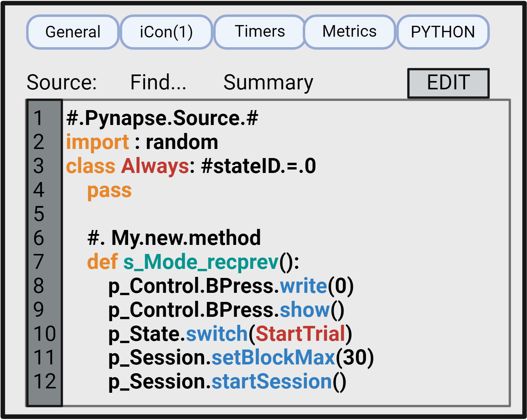Switch to the iCon(1) tab
This screenshot has width=527, height=420.
[166, 32]
